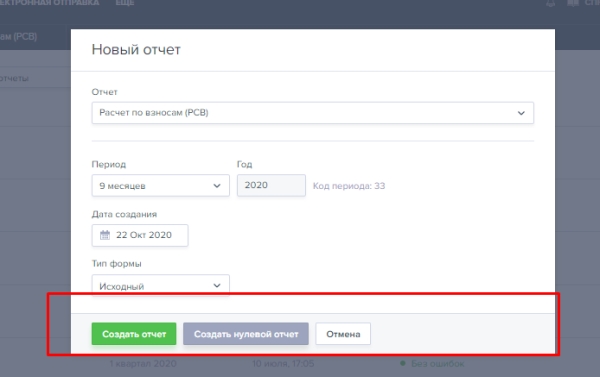This screenshot has width=600, height=377.
Task: Click Без ошибок status in background list
Action: click(437, 364)
